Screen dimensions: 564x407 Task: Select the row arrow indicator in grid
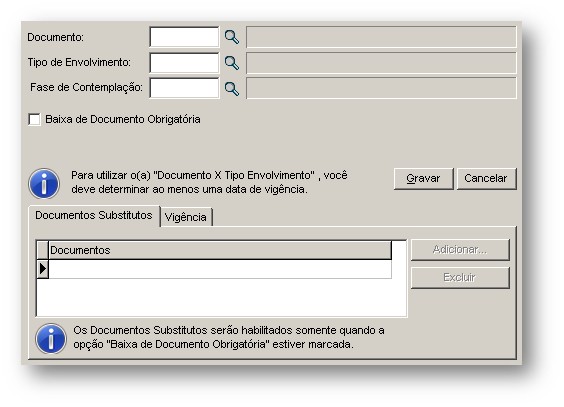(43, 269)
